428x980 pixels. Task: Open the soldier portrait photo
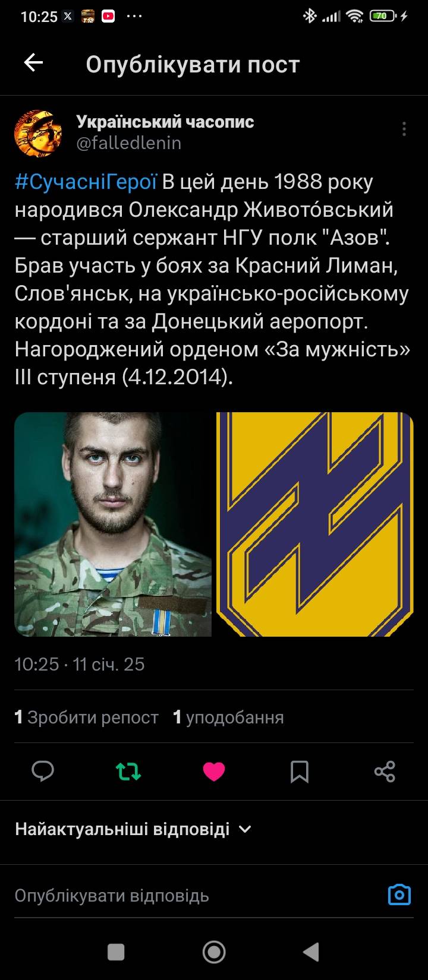(x=113, y=524)
